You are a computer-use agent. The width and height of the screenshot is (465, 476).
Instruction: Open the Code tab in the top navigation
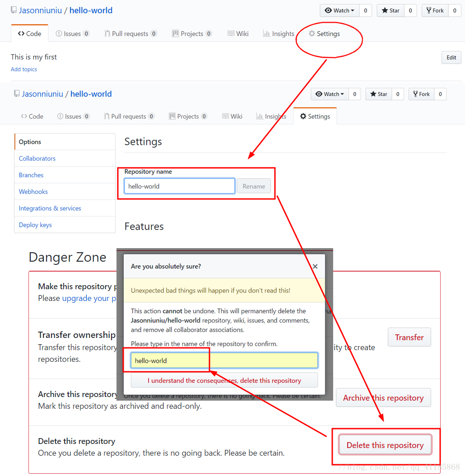click(29, 33)
